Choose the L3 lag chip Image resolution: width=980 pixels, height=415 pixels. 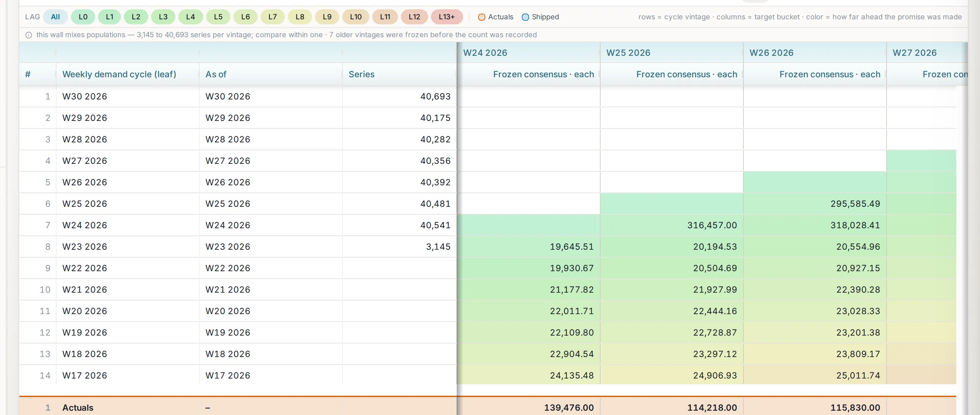coord(163,17)
